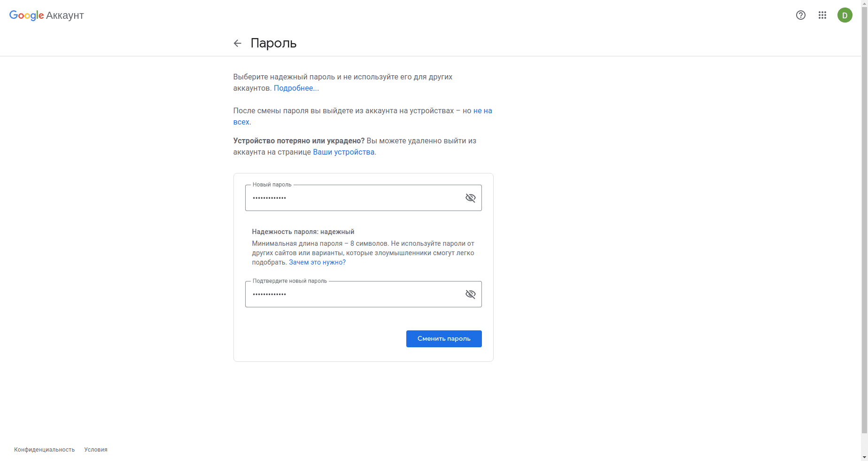The width and height of the screenshot is (868, 461).
Task: Click the Пароль page heading
Action: [273, 43]
